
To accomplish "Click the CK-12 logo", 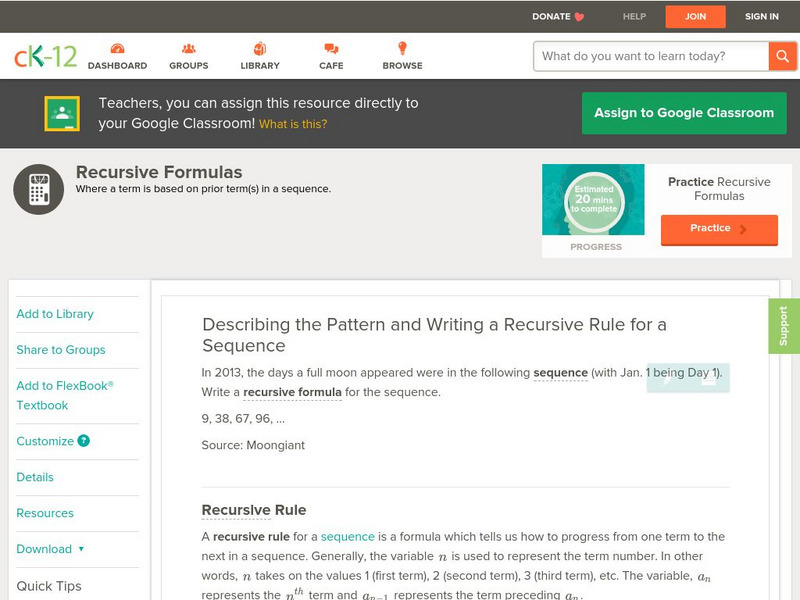I will (x=46, y=56).
